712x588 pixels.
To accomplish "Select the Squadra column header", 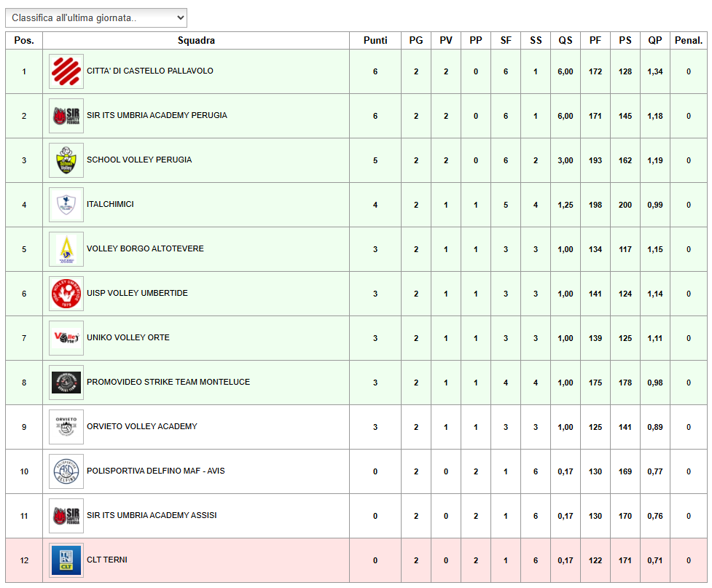I will click(x=196, y=41).
